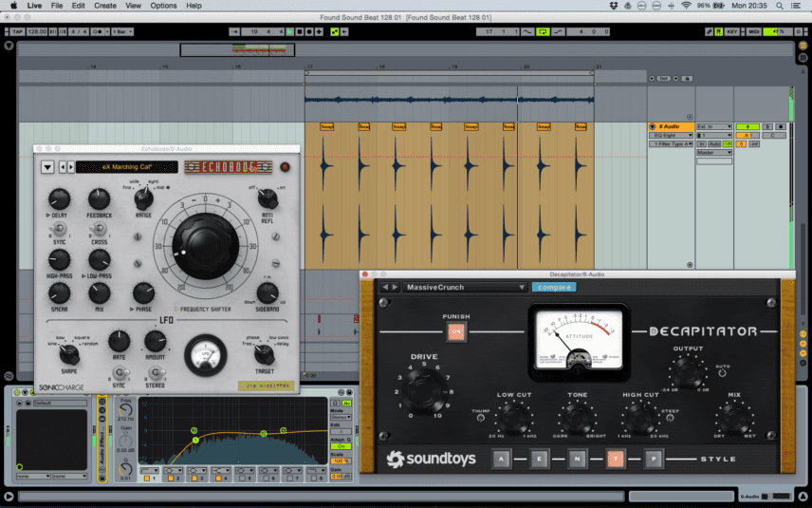812x508 pixels.
Task: Open the Dropbox menu bar icon
Action: (614, 6)
